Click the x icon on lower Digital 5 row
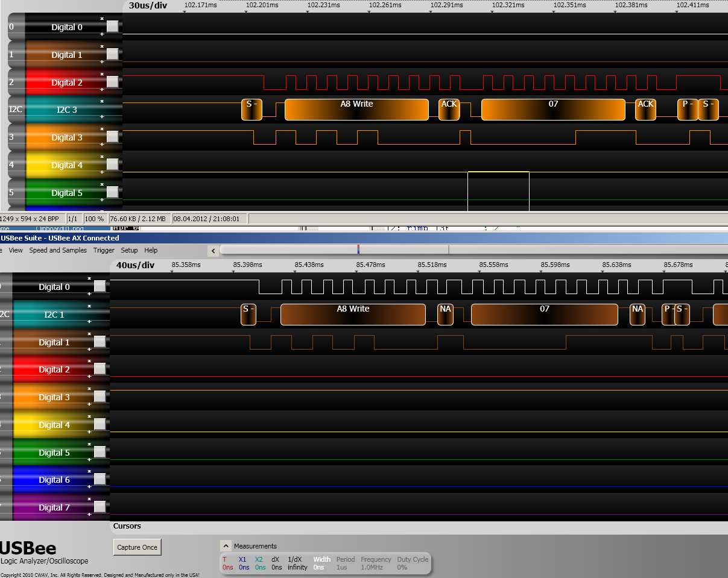728x578 pixels. 89,444
